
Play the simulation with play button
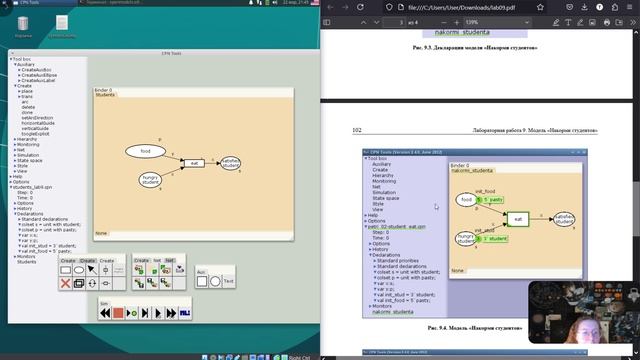click(x=158, y=313)
